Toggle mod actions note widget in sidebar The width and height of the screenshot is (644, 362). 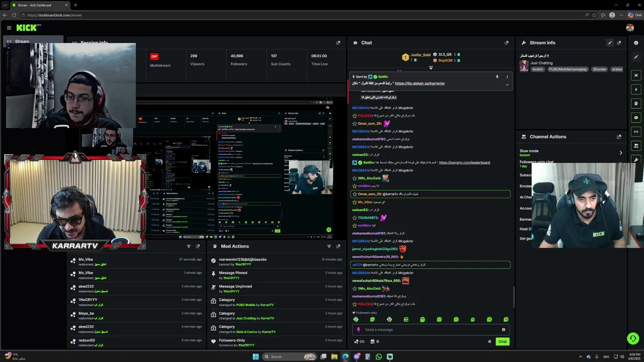(636, 104)
